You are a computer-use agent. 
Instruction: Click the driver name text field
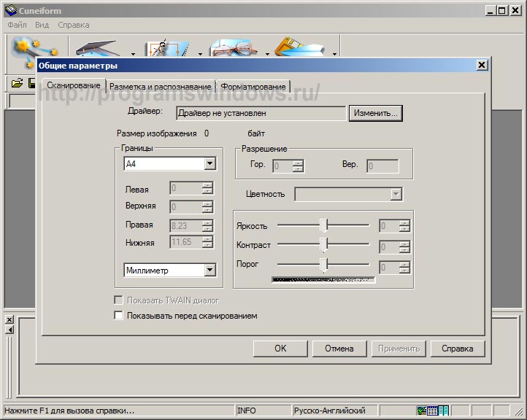click(261, 113)
